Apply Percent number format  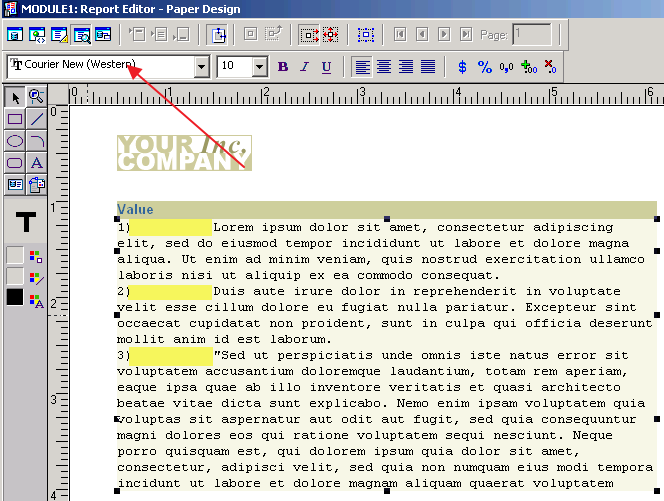(484, 67)
